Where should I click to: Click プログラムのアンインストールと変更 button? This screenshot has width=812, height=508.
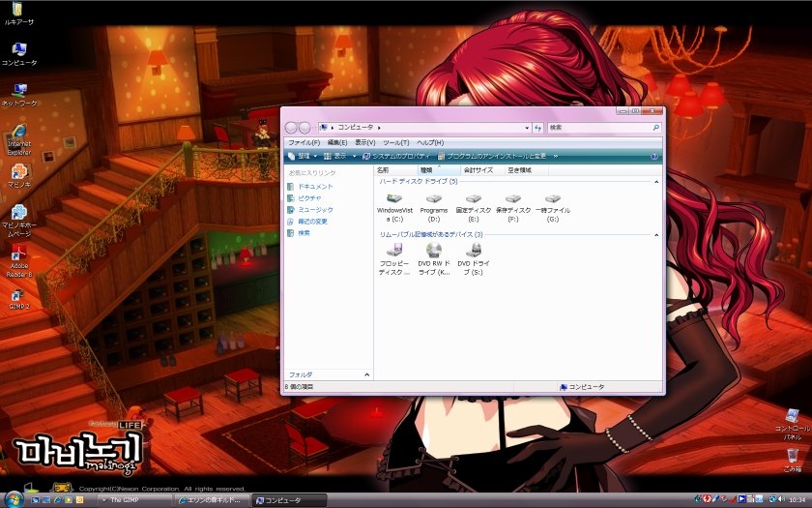pyautogui.click(x=492, y=156)
